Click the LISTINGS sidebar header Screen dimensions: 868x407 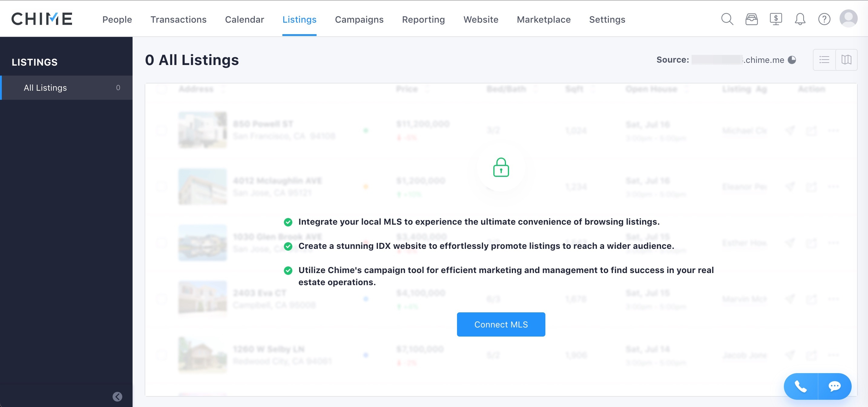tap(35, 62)
